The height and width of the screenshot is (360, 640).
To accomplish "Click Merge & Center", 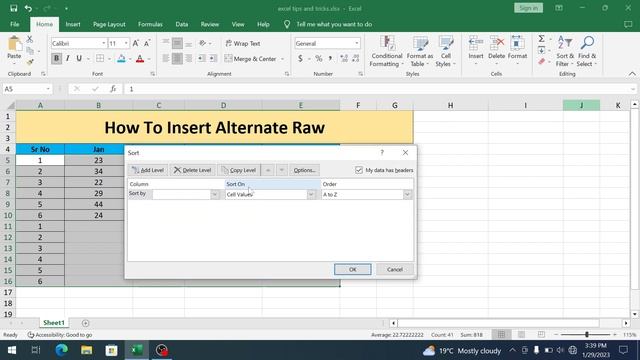I will tap(251, 59).
